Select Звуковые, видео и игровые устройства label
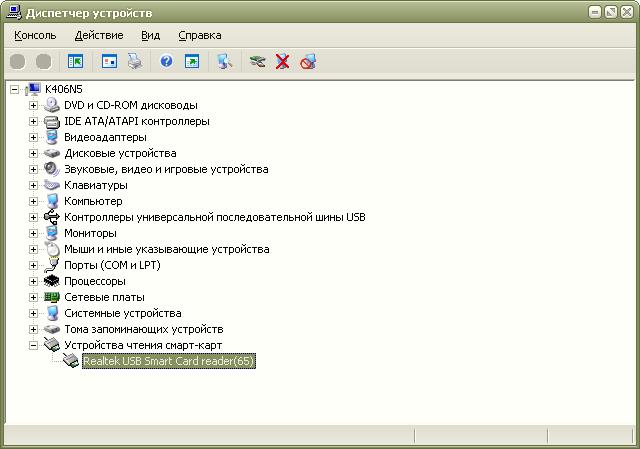This screenshot has height=449, width=640. 166,169
